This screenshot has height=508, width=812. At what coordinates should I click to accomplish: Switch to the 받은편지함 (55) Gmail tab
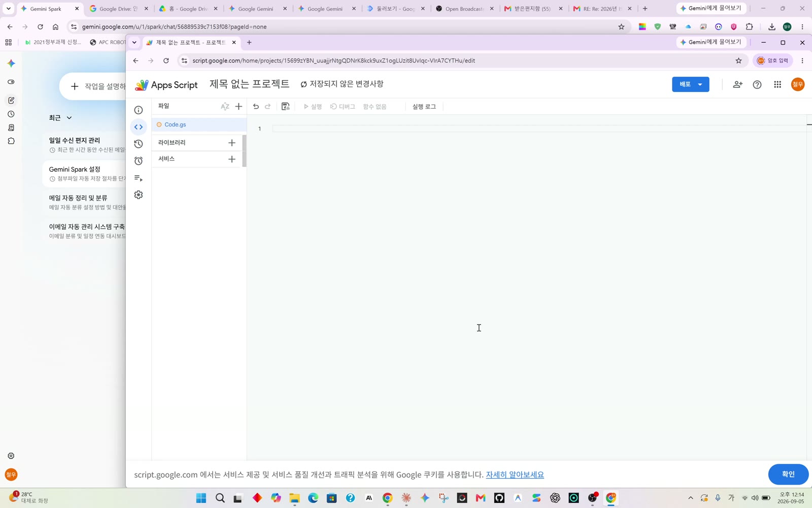click(x=532, y=9)
